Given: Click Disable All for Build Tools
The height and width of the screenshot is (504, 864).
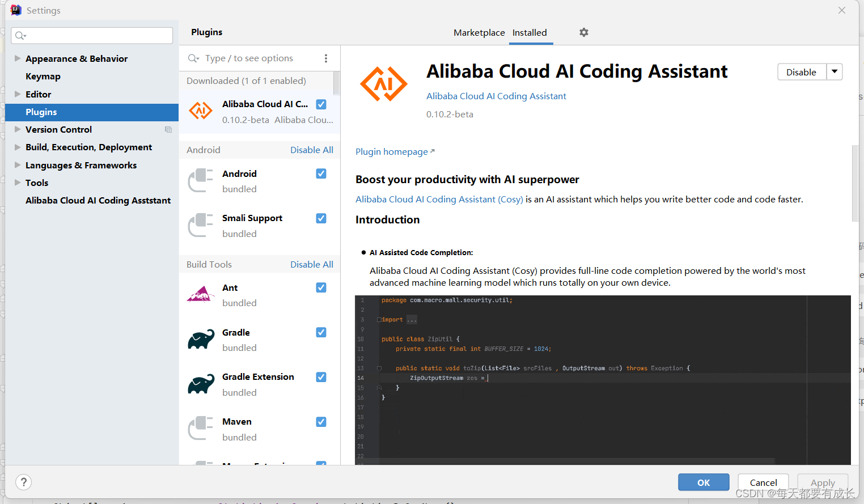Looking at the screenshot, I should tap(312, 264).
